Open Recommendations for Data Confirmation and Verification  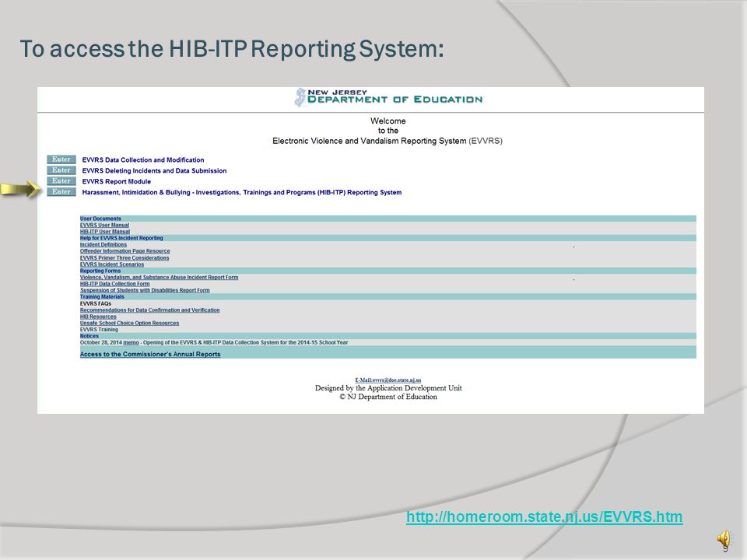(x=149, y=310)
